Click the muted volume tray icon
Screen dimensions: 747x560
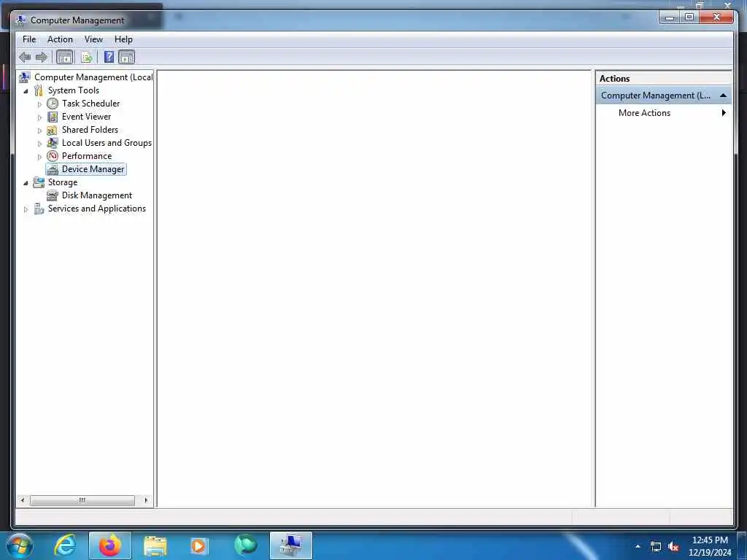(673, 547)
